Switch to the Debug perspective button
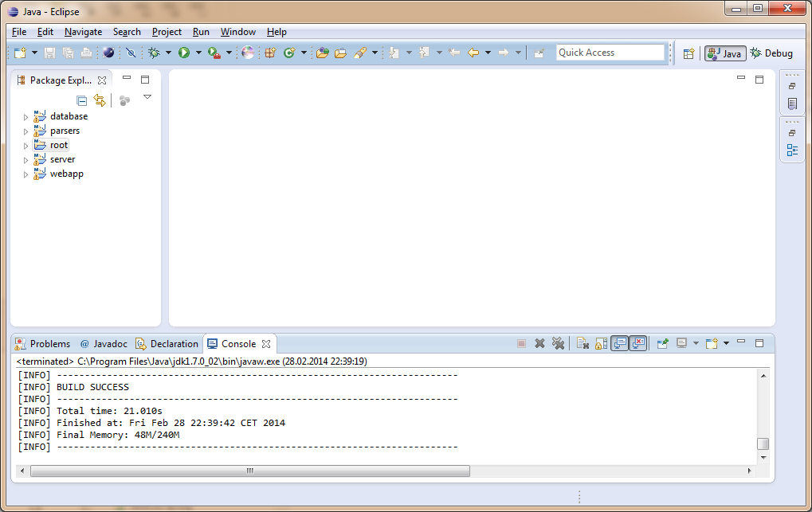This screenshot has width=812, height=512. (770, 53)
